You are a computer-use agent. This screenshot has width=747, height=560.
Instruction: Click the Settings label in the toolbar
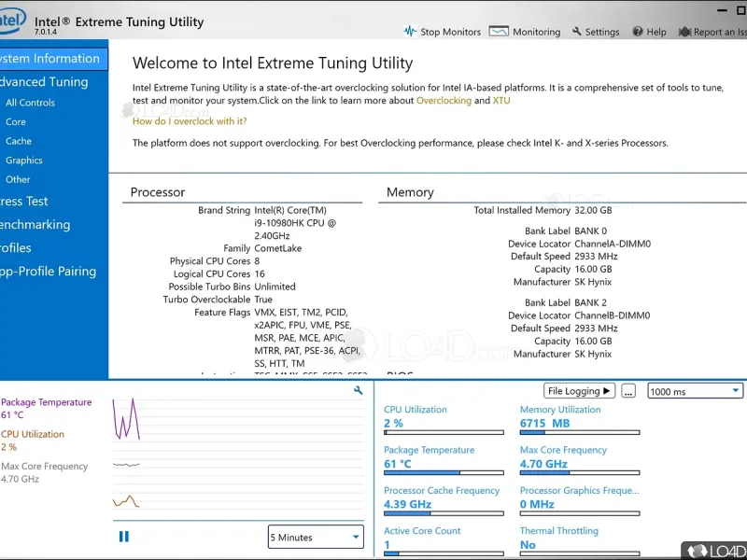(602, 32)
